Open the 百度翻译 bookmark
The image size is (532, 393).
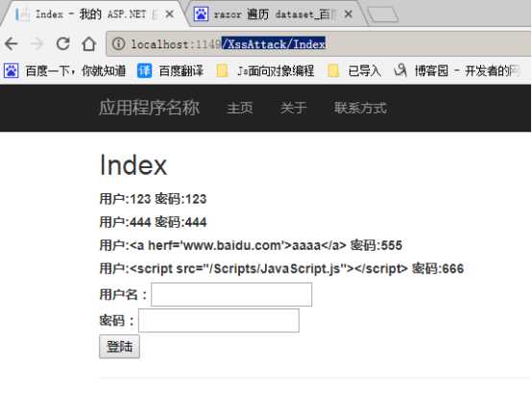click(x=170, y=71)
